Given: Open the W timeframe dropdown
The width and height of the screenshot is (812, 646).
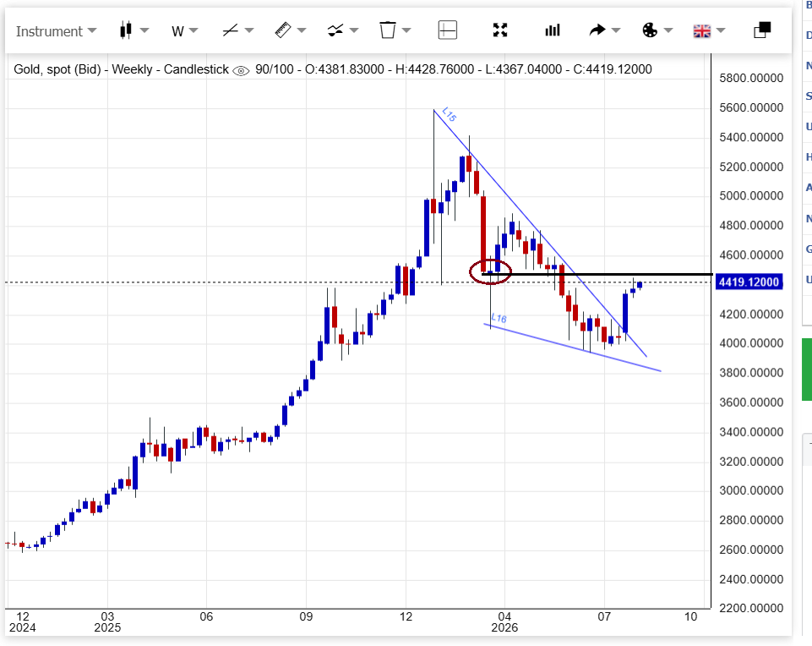Looking at the screenshot, I should (185, 31).
